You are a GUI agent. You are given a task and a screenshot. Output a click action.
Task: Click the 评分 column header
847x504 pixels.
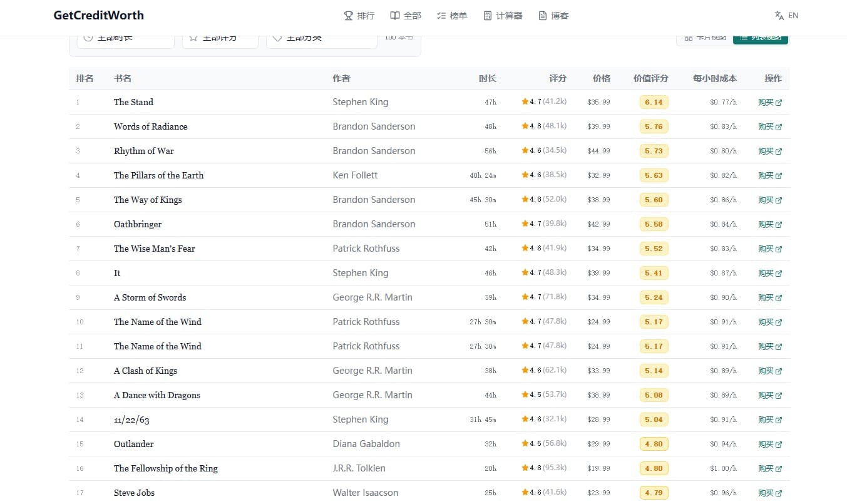(558, 78)
